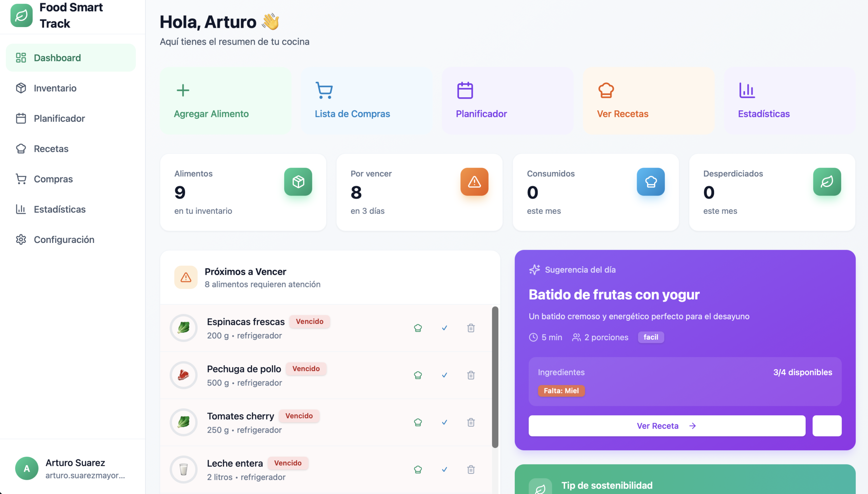Delete Leche entera with trash icon
This screenshot has width=868, height=494.
point(471,469)
